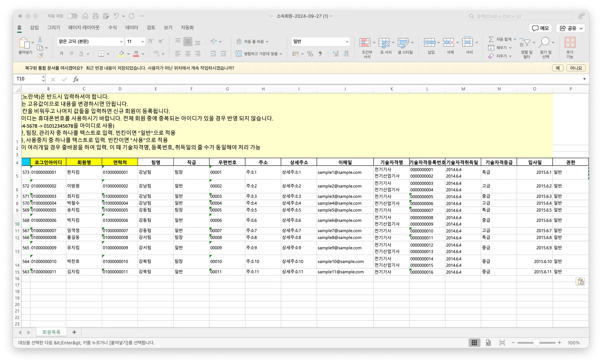Switch to Page Layout view in status bar
The width and height of the screenshot is (602, 364).
tap(488, 343)
